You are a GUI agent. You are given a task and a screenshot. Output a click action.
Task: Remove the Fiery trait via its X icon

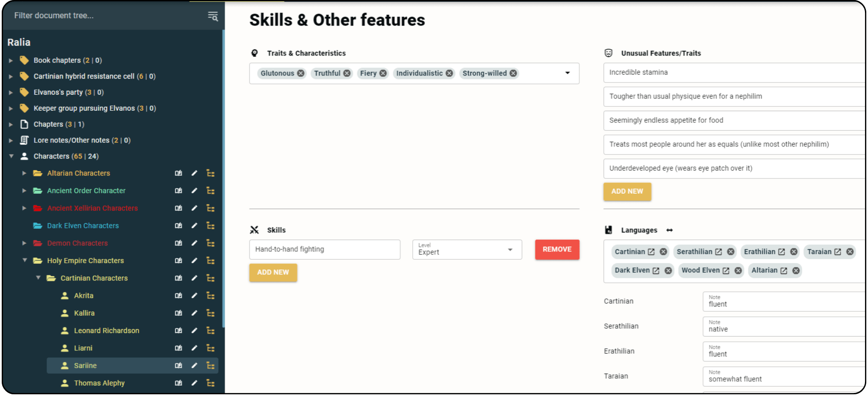tap(382, 73)
